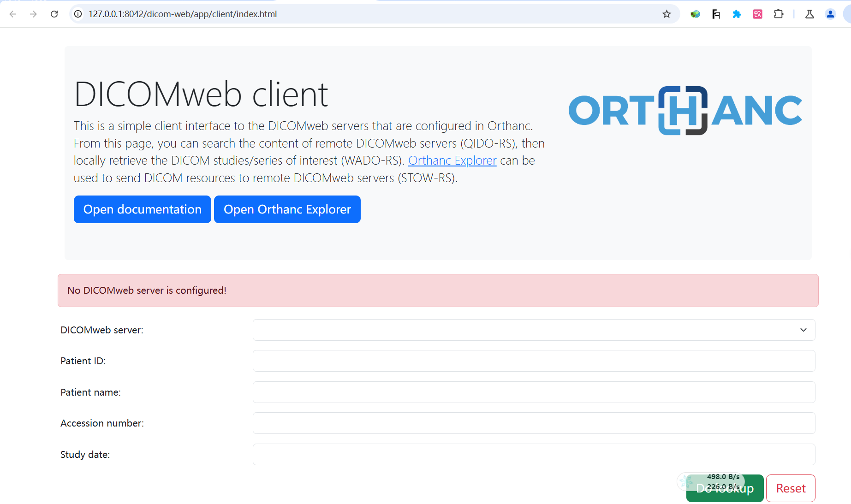Click the Open documentation button
This screenshot has height=504, width=851.
143,209
